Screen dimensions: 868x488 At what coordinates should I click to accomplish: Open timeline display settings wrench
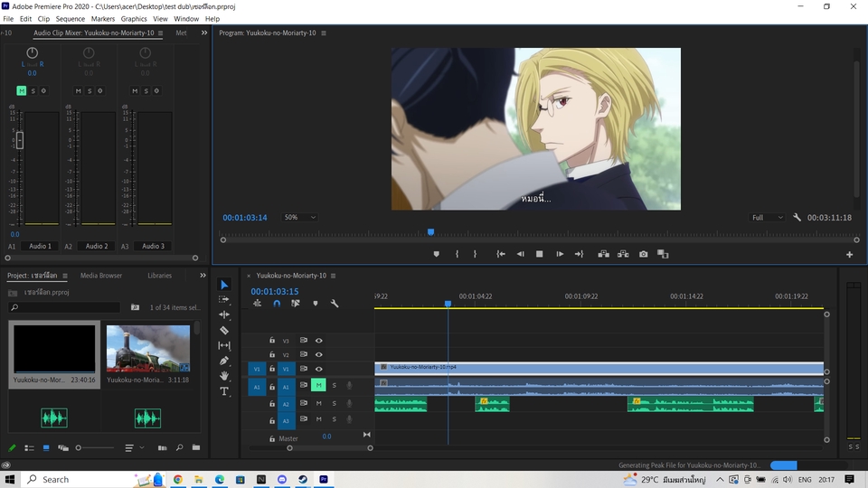(335, 304)
